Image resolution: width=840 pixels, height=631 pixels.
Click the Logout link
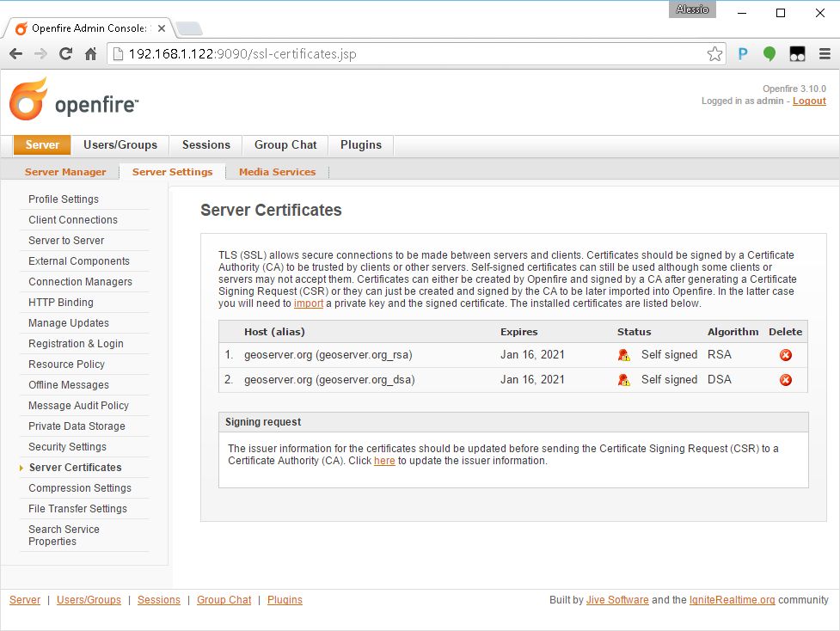[x=809, y=101]
